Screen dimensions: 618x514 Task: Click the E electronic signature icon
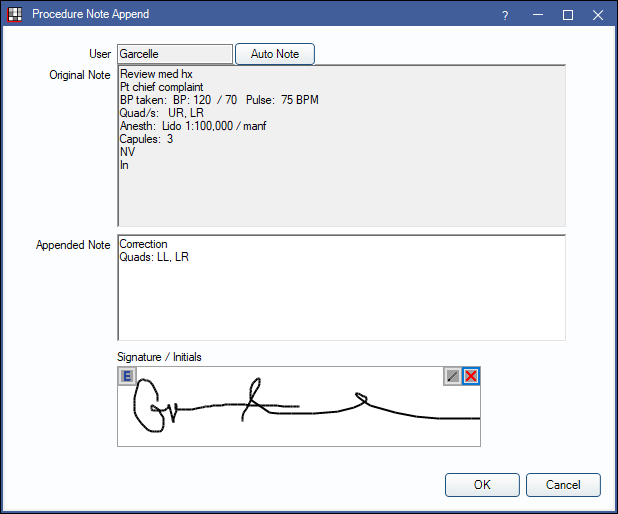127,376
